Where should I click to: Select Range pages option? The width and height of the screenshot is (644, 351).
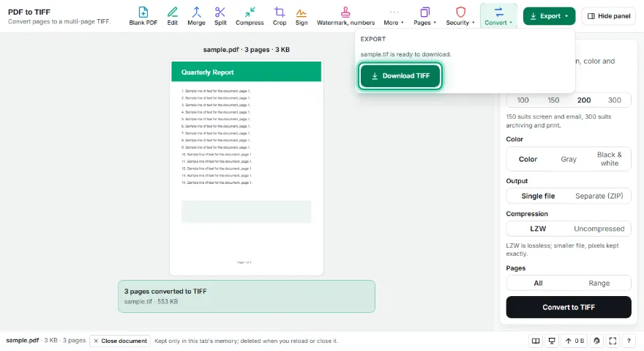click(599, 283)
